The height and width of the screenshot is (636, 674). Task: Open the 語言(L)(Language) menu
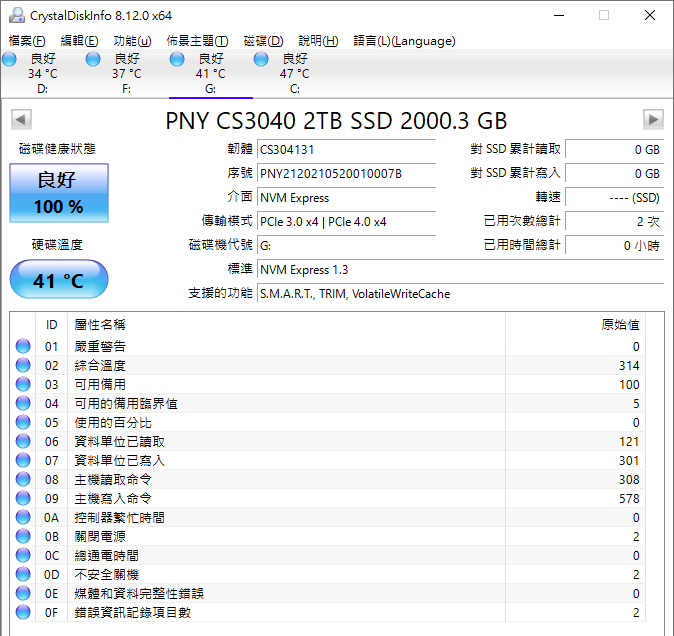click(404, 41)
